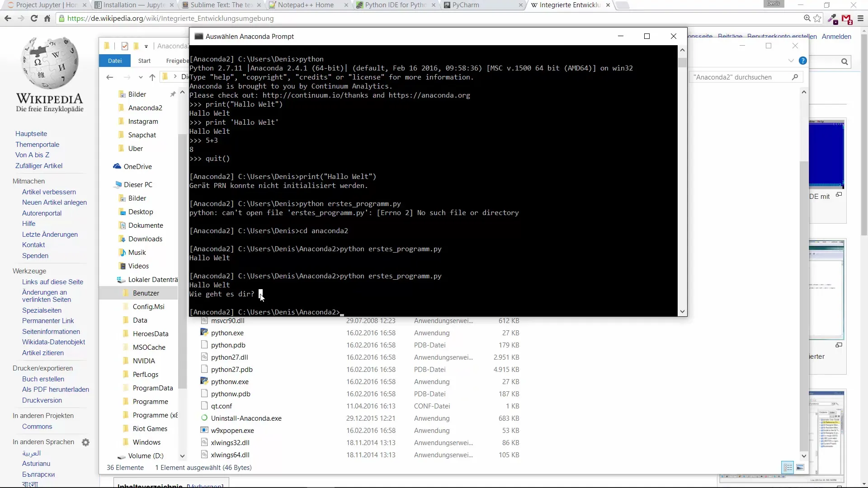Click Commons project link
The width and height of the screenshot is (868, 488).
(37, 427)
